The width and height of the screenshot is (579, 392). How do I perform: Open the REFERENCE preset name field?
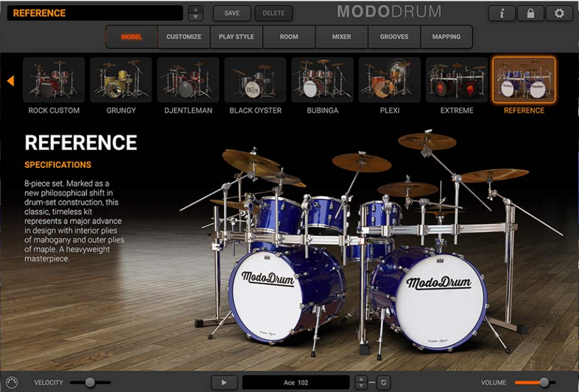click(95, 13)
